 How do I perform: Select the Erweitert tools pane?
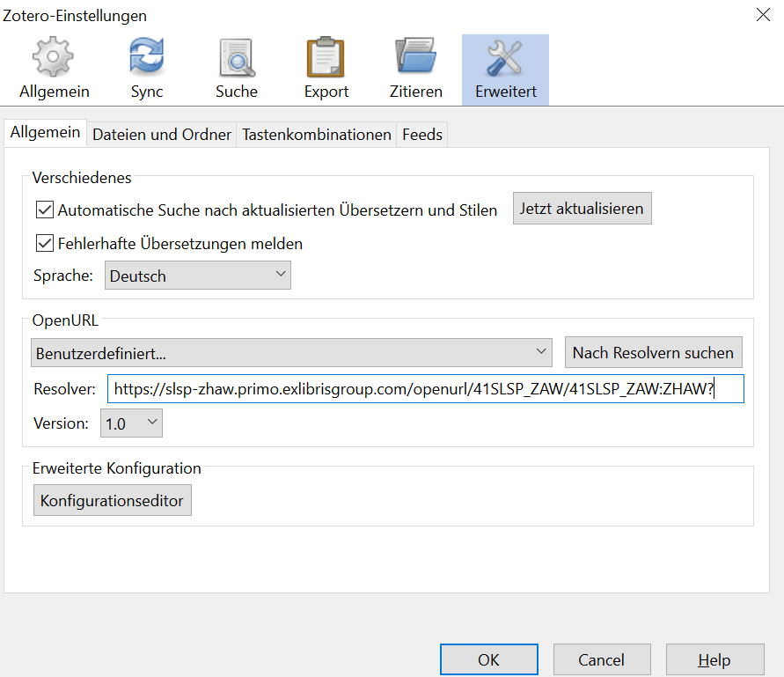pos(505,69)
